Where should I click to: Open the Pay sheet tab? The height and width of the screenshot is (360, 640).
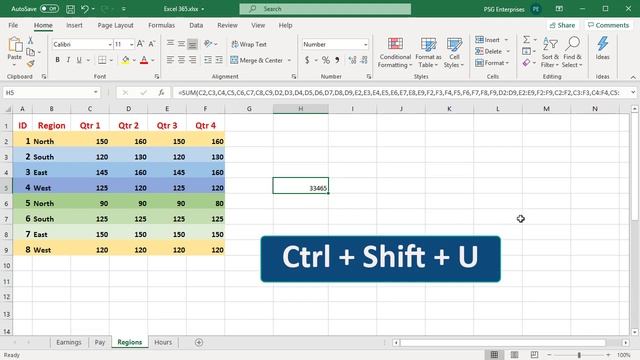pos(100,342)
